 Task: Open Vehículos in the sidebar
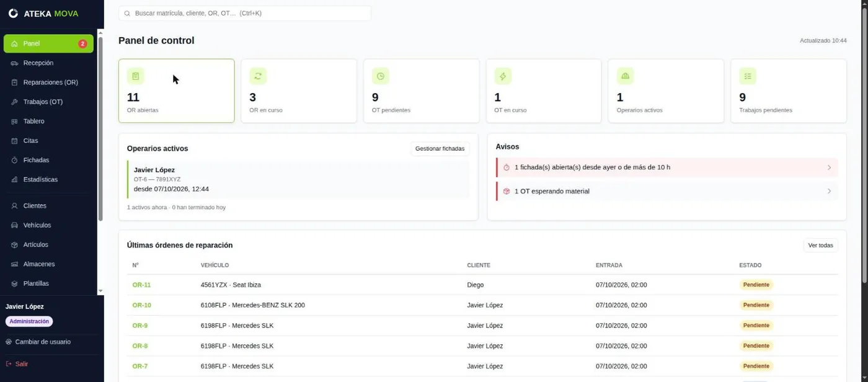(x=48, y=225)
